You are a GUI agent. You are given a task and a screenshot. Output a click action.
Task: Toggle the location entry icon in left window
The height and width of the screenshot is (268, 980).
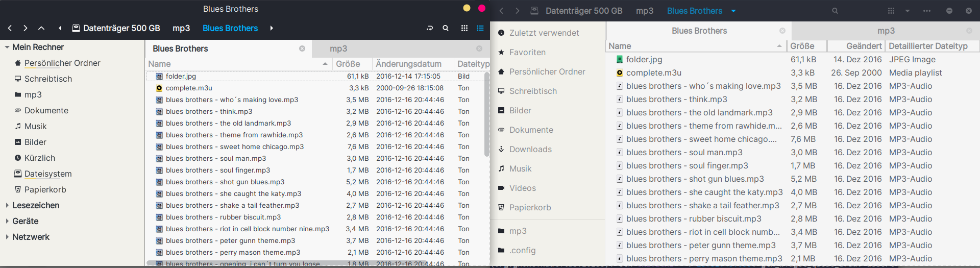[x=430, y=29]
